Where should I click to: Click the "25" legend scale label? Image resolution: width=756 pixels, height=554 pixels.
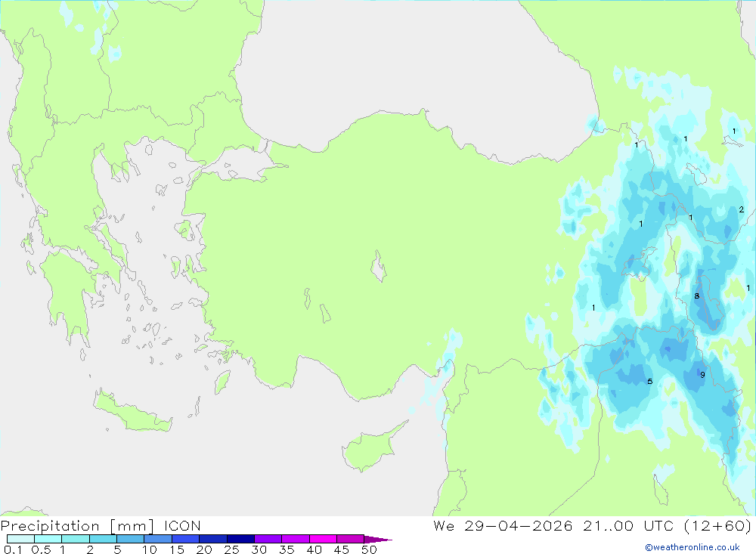click(232, 549)
